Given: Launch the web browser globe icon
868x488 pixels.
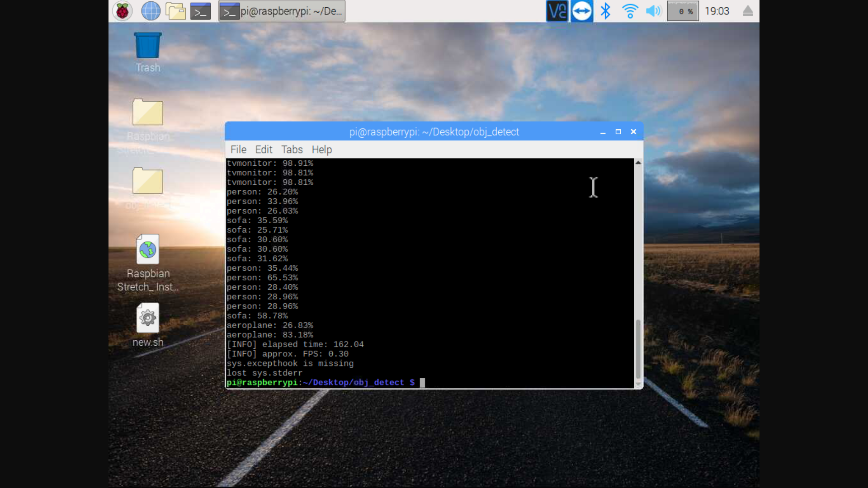Looking at the screenshot, I should coord(151,11).
